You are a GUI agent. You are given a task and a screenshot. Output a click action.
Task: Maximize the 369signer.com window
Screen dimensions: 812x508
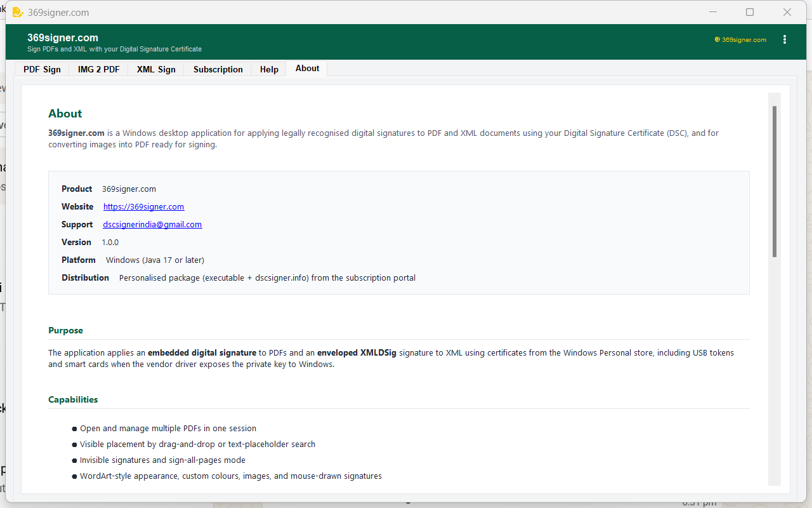tap(750, 12)
